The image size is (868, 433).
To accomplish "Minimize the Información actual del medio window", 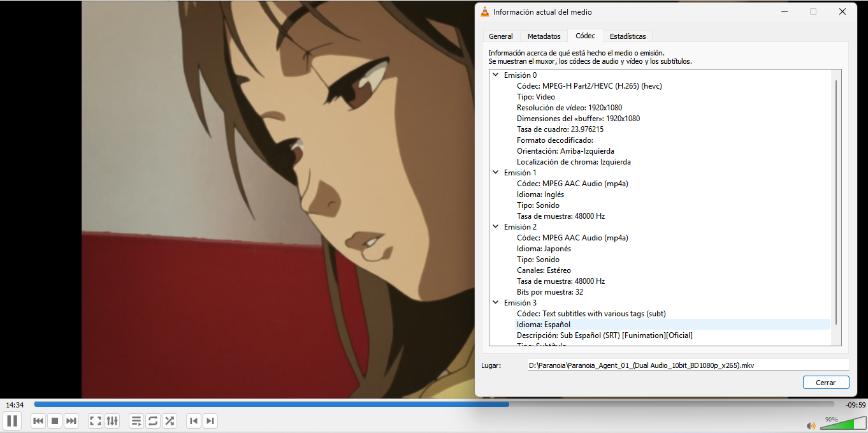I will tap(784, 11).
